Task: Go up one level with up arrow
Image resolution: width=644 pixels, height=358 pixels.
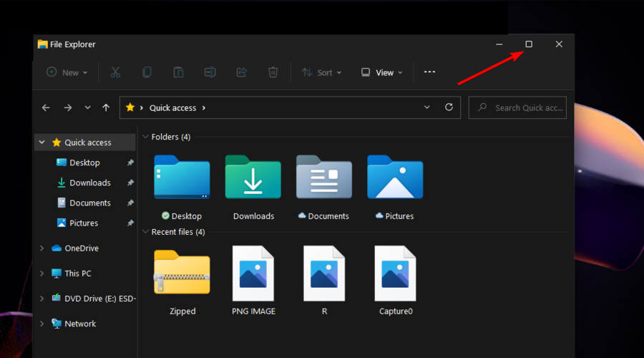Action: (x=106, y=107)
